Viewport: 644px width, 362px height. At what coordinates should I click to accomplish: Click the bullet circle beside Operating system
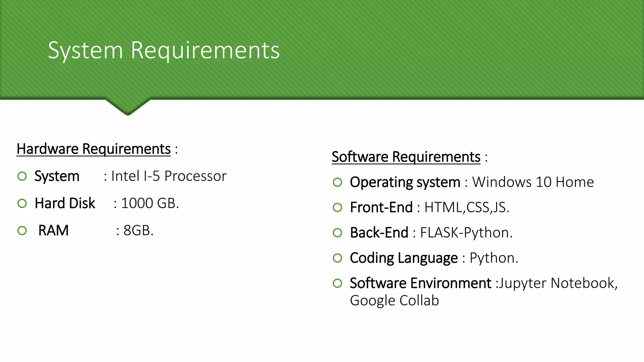(337, 182)
